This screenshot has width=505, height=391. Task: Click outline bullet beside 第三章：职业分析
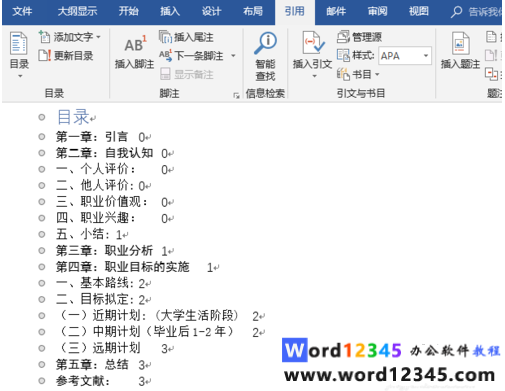(x=42, y=251)
